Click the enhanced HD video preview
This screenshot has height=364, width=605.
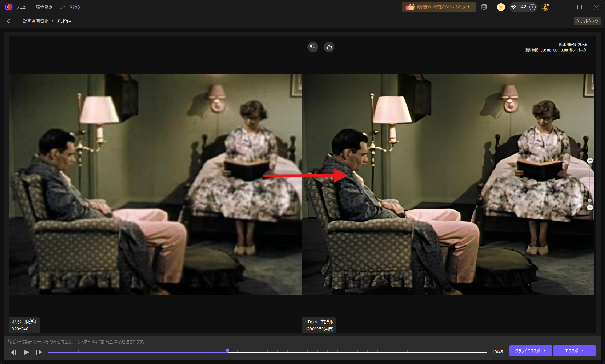click(x=448, y=184)
